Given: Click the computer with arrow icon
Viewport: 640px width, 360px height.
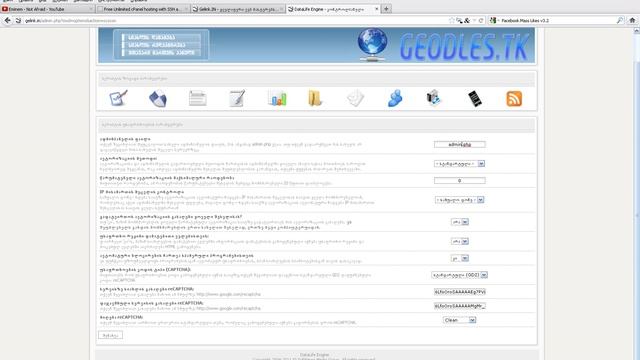Looking at the screenshot, I should (x=433, y=98).
